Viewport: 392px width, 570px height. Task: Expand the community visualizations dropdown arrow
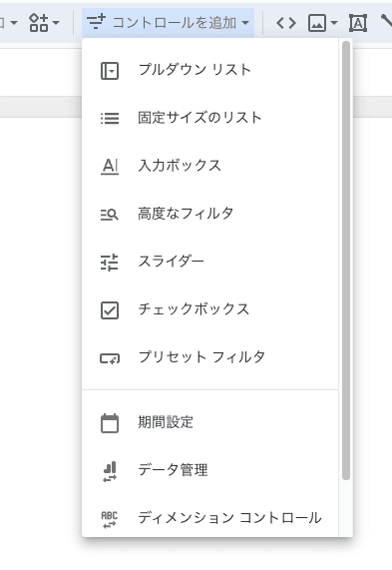[56, 23]
